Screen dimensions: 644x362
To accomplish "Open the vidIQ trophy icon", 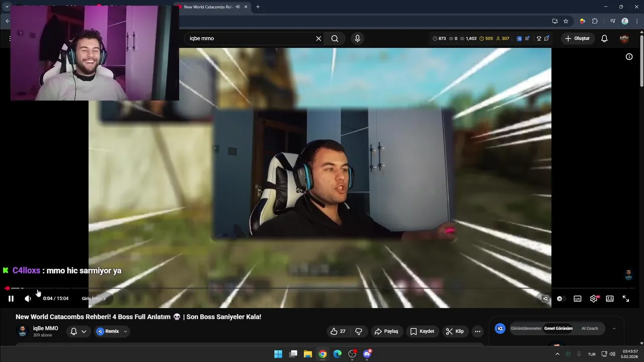I will (x=539, y=38).
